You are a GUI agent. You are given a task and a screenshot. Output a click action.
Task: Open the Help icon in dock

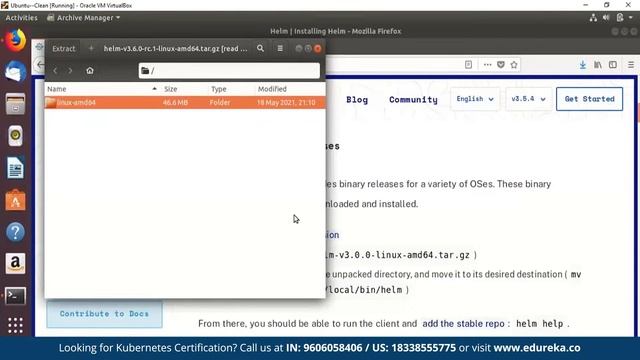[16, 232]
